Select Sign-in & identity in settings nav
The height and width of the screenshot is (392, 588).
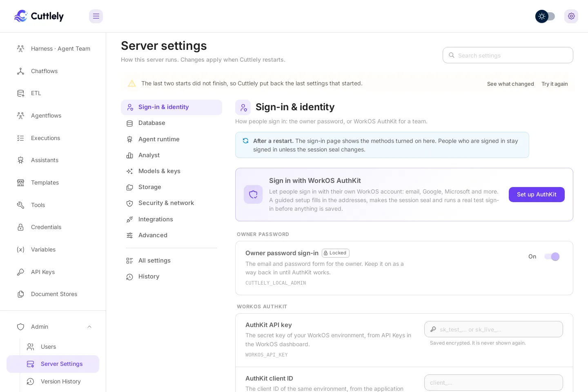click(x=171, y=107)
